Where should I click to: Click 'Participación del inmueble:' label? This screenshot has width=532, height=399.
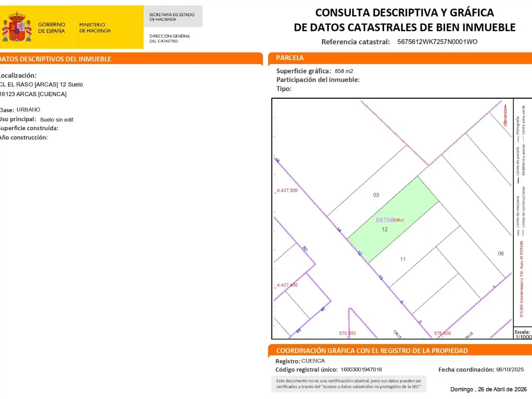318,80
